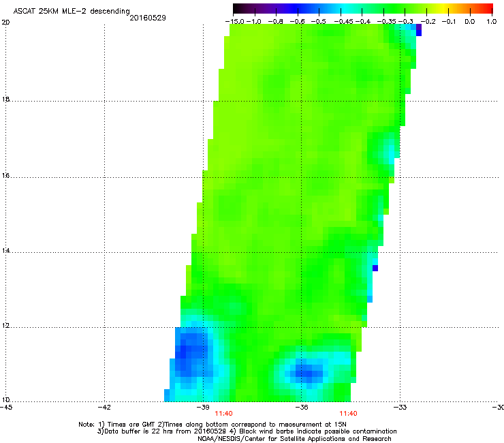Click the purple pixel at swath top-right corner
This screenshot has width=504, height=443.
pos(419,27)
